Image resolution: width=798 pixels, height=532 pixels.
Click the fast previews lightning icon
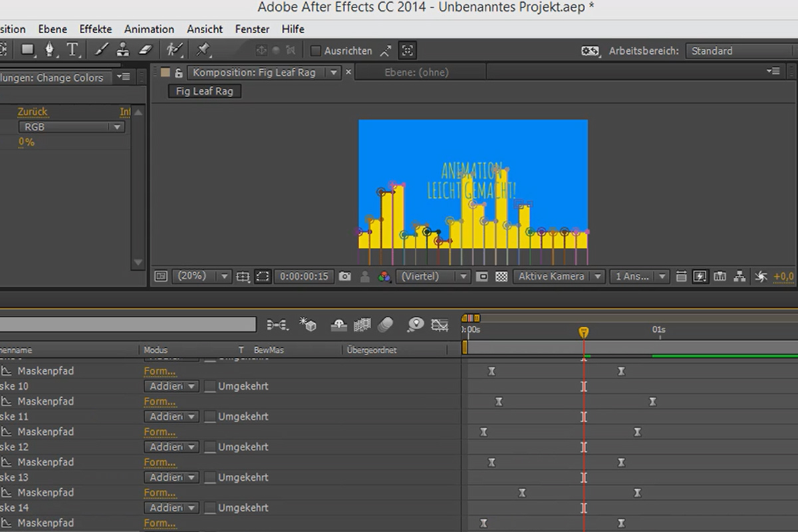coord(700,276)
